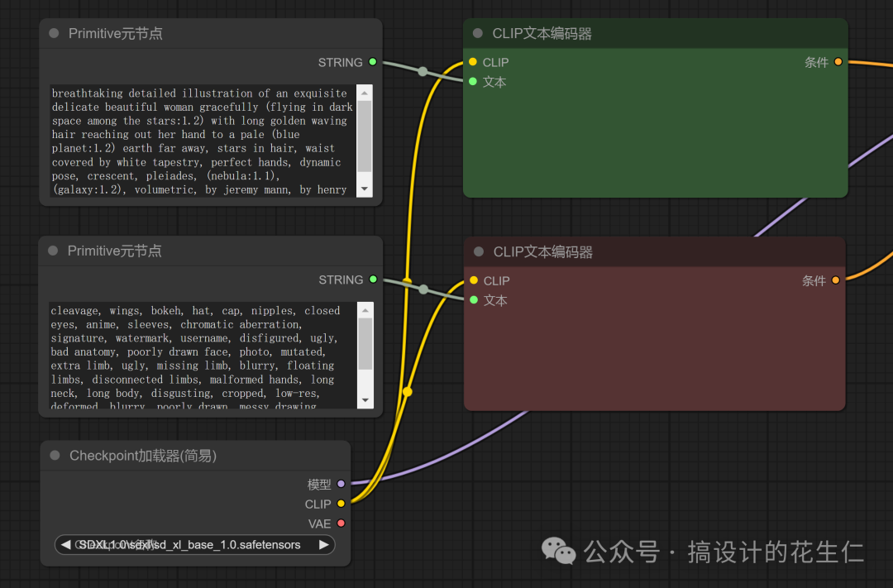Click the collapse dot on Checkpoint加载器(简易) node
This screenshot has width=893, height=588.
(55, 455)
